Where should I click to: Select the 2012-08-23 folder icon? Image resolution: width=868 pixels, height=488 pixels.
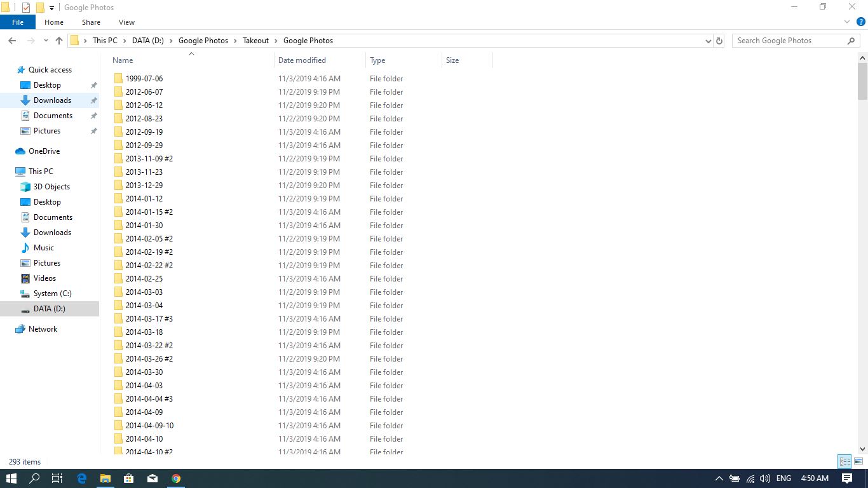[x=118, y=119]
